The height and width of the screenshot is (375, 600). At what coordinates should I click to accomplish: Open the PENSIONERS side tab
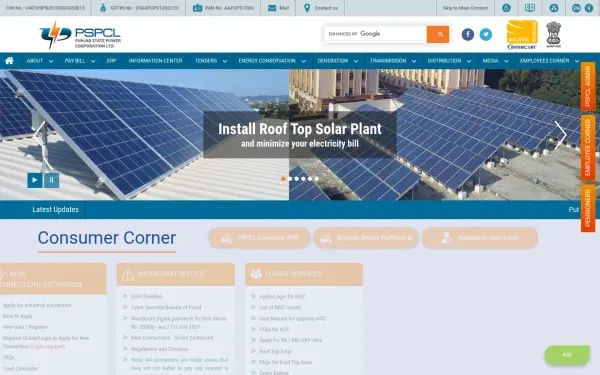click(x=588, y=208)
